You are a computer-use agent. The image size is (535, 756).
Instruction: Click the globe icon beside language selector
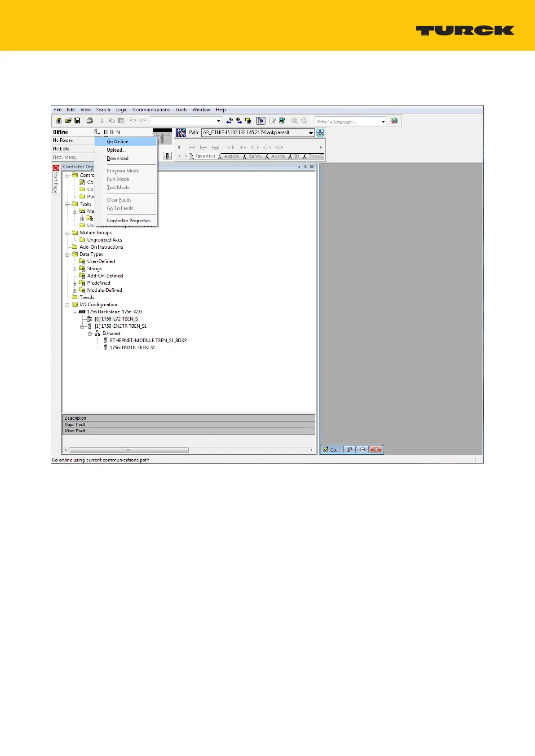(x=394, y=121)
